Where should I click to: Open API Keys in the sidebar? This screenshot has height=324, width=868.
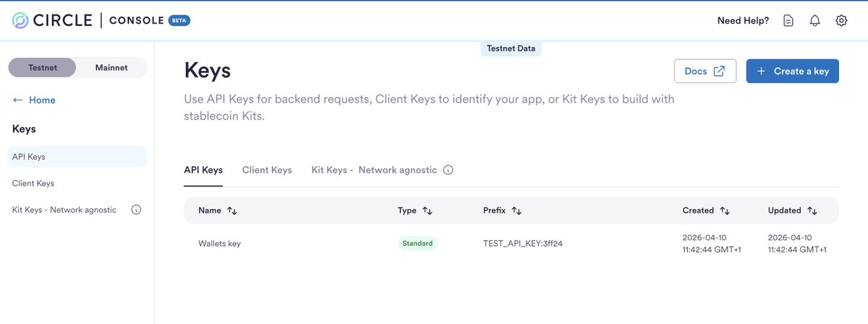77,156
